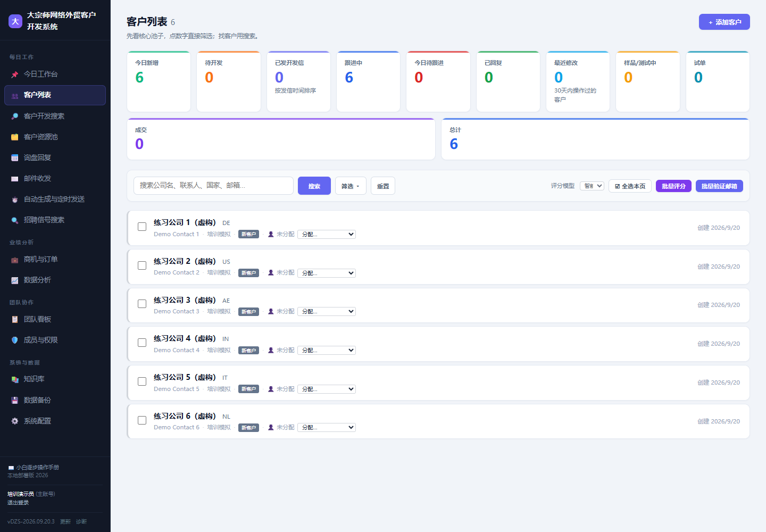This screenshot has width=766, height=532.
Task: Click the 询盘回复 icon in sidebar
Action: pyautogui.click(x=15, y=157)
